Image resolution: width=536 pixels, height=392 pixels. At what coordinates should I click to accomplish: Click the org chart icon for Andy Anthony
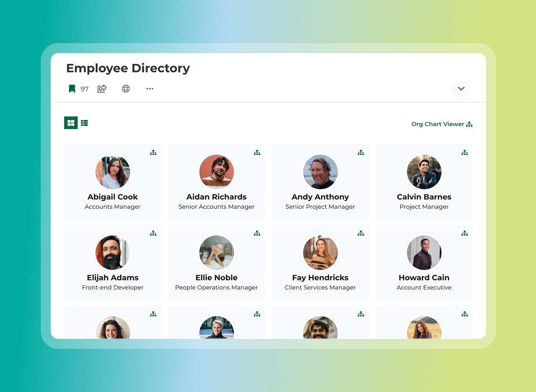tap(361, 152)
